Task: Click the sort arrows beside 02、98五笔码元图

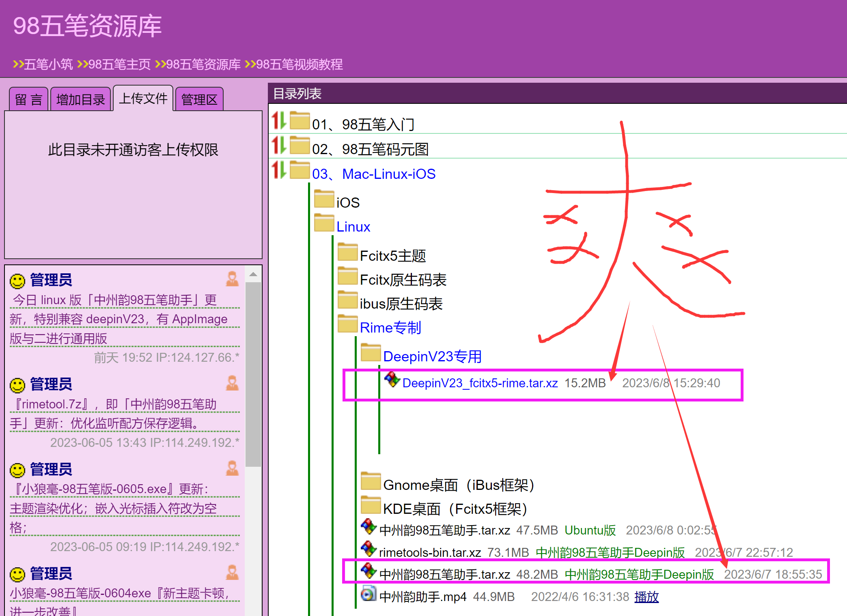Action: click(279, 145)
